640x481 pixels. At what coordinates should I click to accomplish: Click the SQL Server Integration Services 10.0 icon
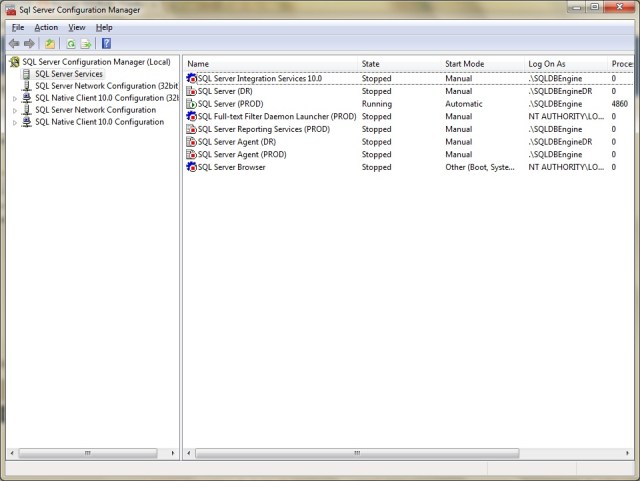[x=192, y=78]
